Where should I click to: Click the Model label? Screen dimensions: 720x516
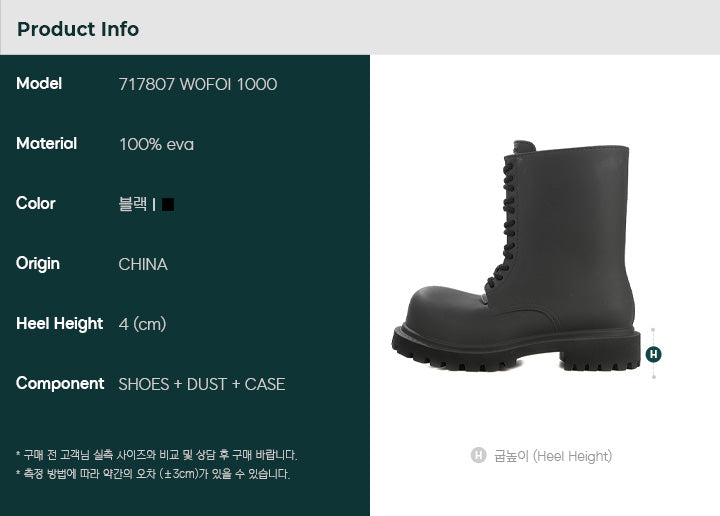(x=39, y=83)
